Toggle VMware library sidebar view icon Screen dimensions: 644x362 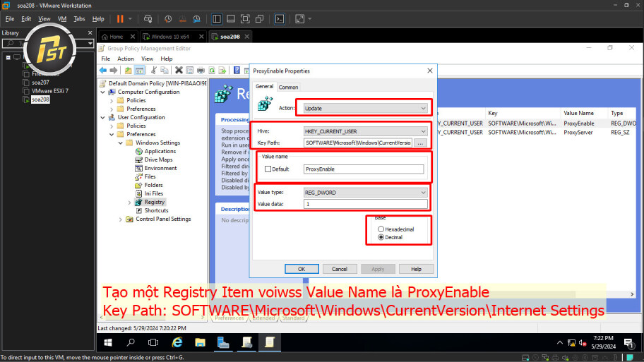[217, 19]
